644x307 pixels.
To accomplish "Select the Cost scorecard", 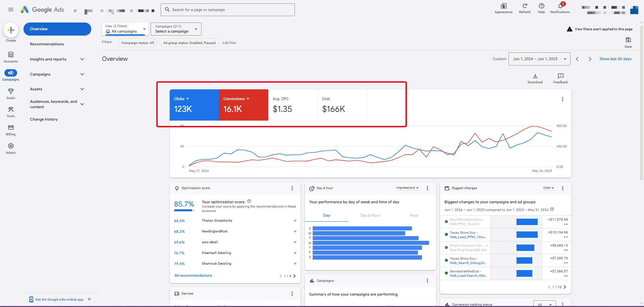I will click(342, 105).
